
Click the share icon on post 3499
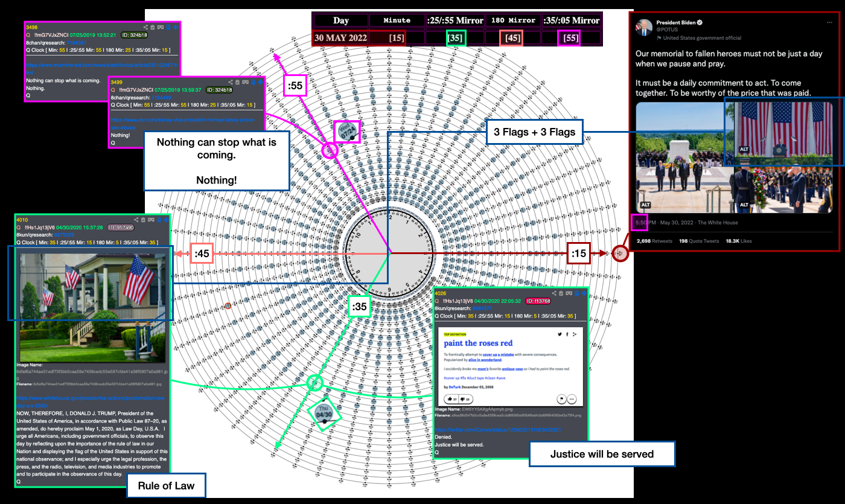point(231,82)
